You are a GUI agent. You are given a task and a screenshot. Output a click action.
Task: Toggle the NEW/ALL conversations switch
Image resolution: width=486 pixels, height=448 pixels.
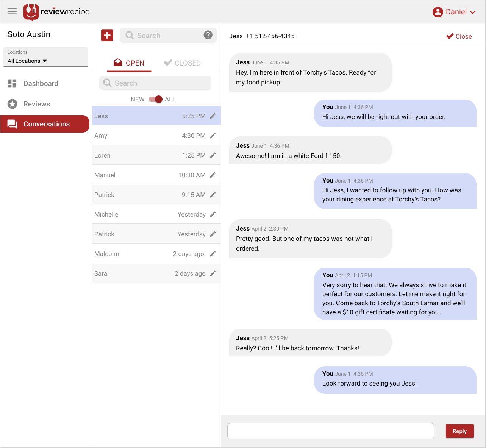156,99
